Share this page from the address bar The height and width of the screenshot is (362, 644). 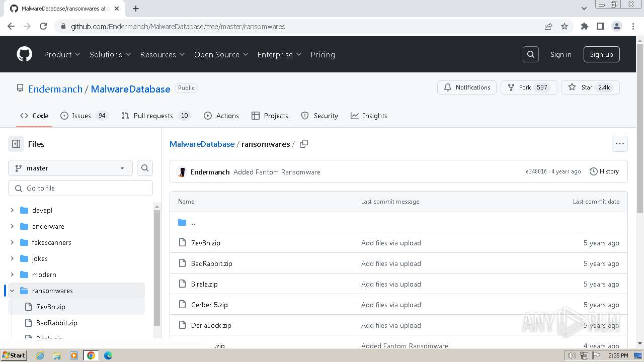(x=548, y=26)
